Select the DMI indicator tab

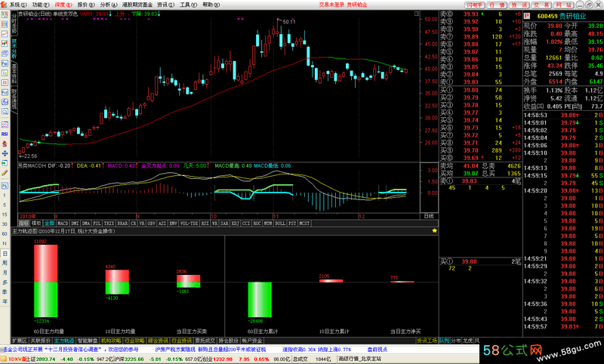tap(75, 224)
